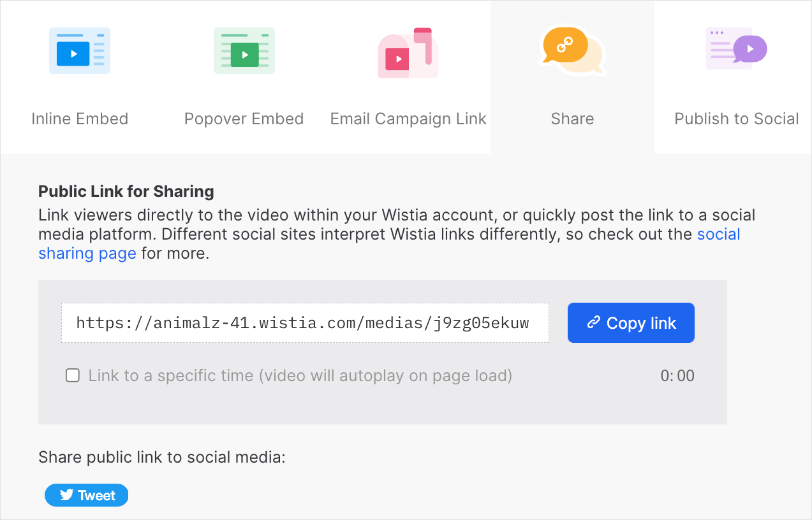Viewport: 812px width, 520px height.
Task: Select the Share tab label
Action: (572, 119)
